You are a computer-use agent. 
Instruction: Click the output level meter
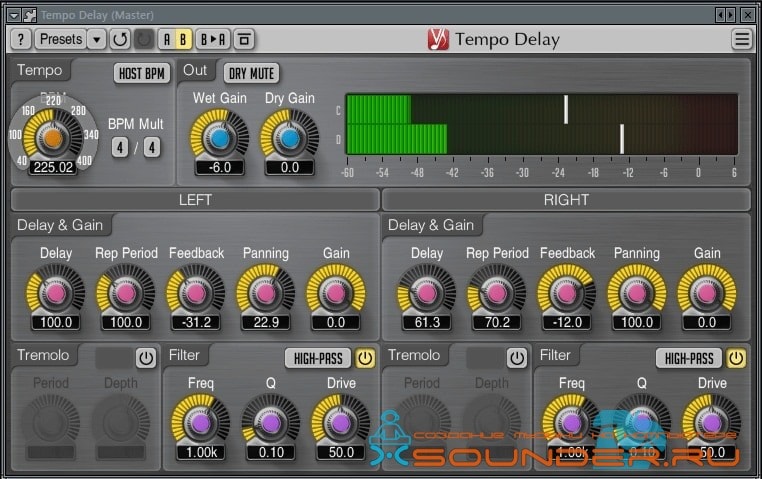(x=542, y=124)
